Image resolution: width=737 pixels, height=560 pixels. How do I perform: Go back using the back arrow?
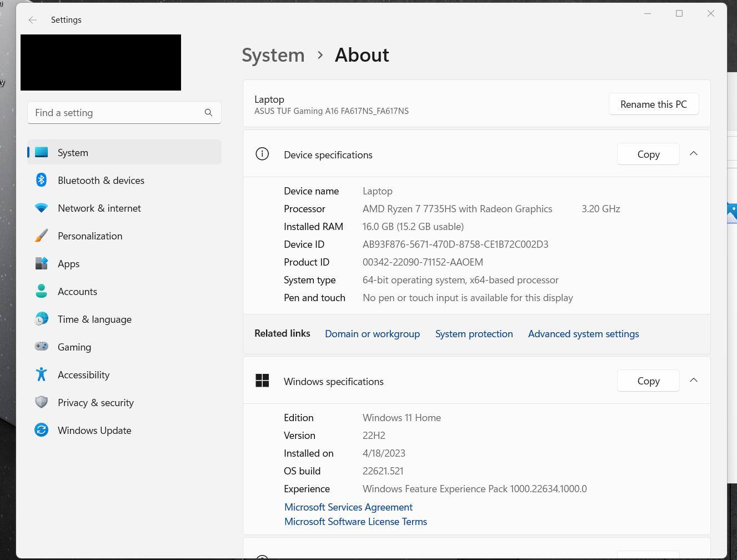tap(33, 20)
